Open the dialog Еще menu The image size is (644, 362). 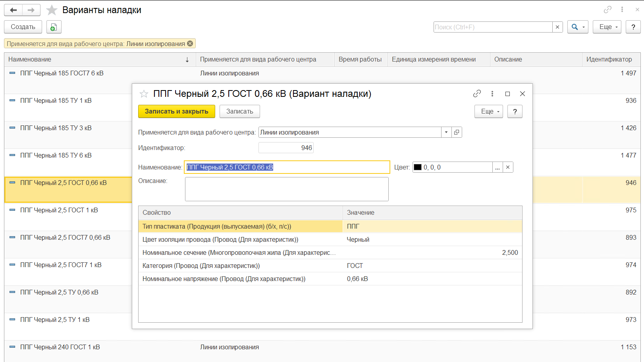tap(489, 112)
